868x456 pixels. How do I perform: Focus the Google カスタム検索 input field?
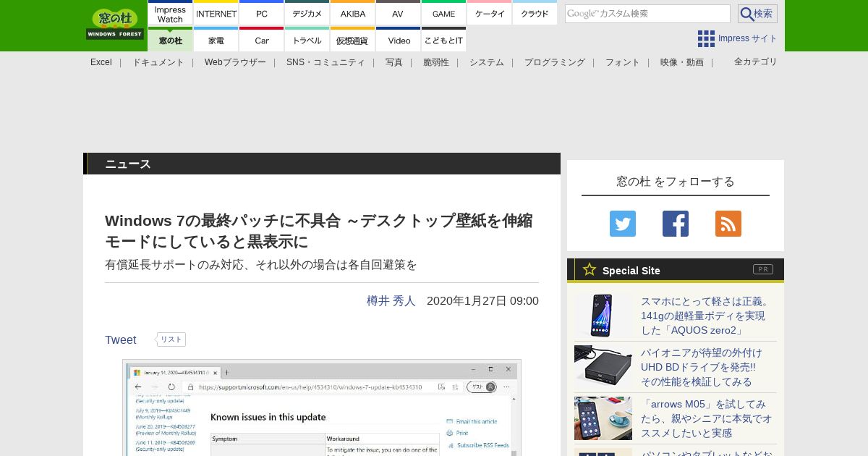pos(647,14)
